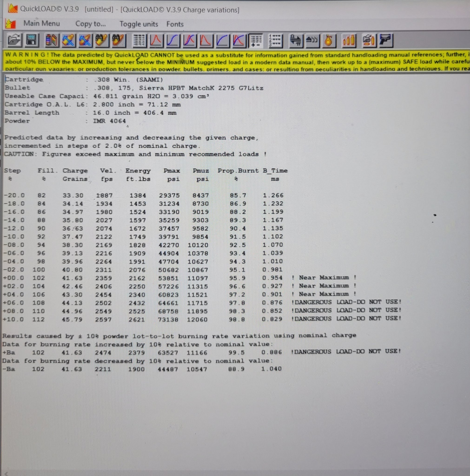This screenshot has width=470, height=476.
Task: Click the horizontal scrollbar left arrow
Action: click(7, 473)
